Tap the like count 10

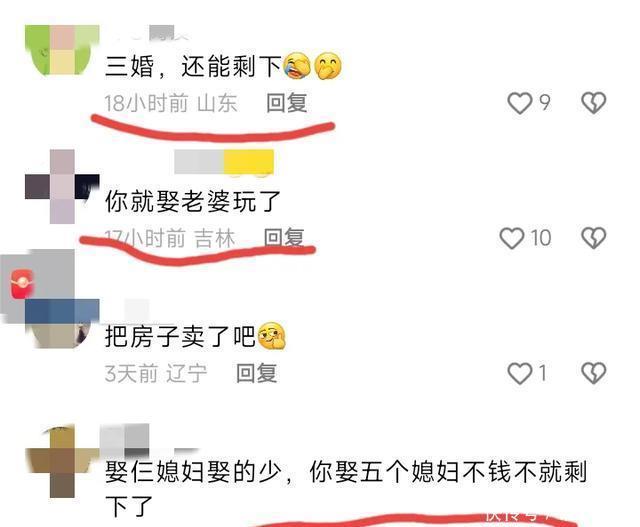click(540, 238)
